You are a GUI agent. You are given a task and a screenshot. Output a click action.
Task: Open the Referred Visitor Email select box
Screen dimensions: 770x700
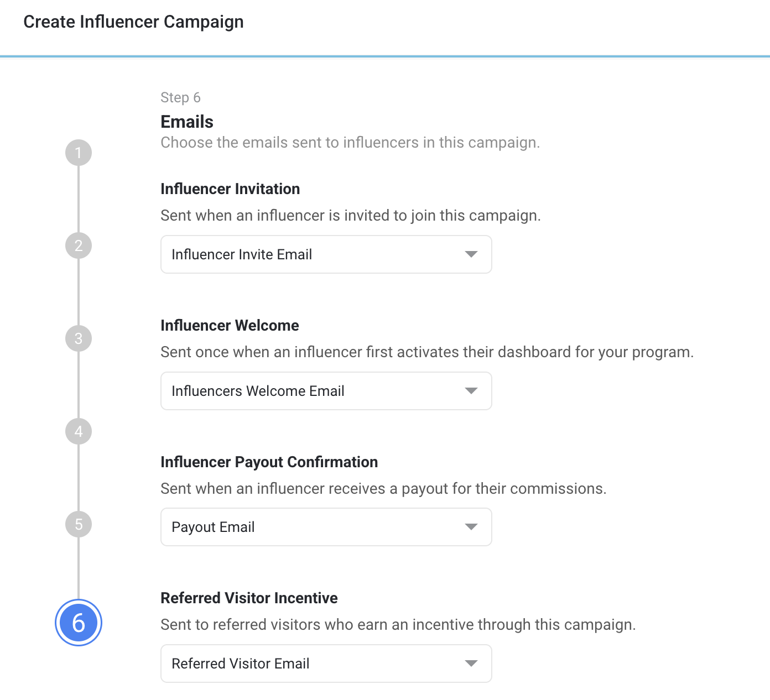pyautogui.click(x=326, y=664)
